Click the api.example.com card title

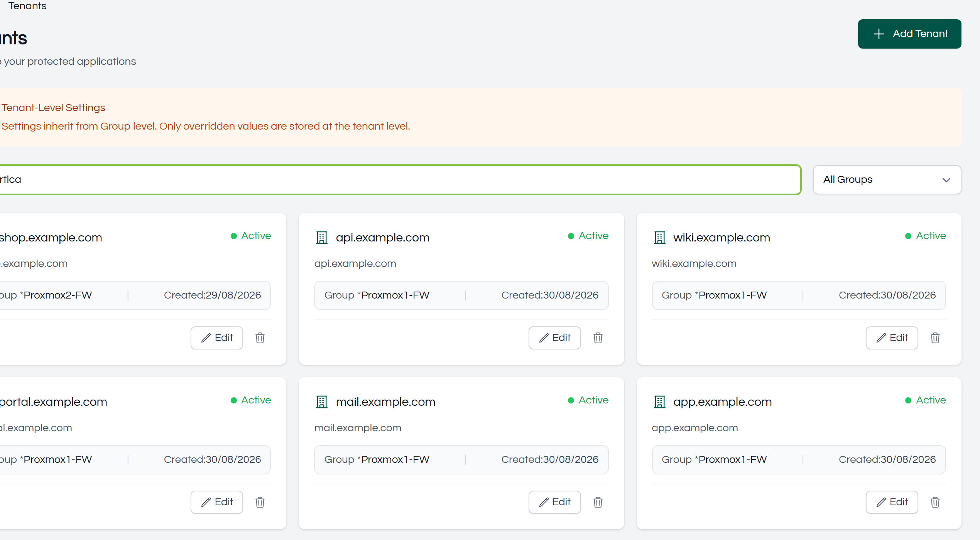tap(383, 238)
